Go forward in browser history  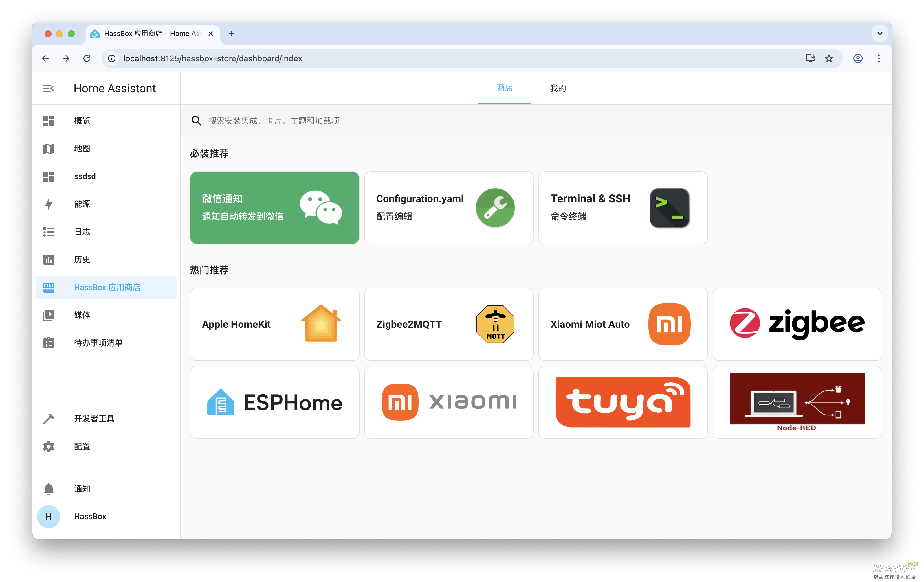point(66,58)
